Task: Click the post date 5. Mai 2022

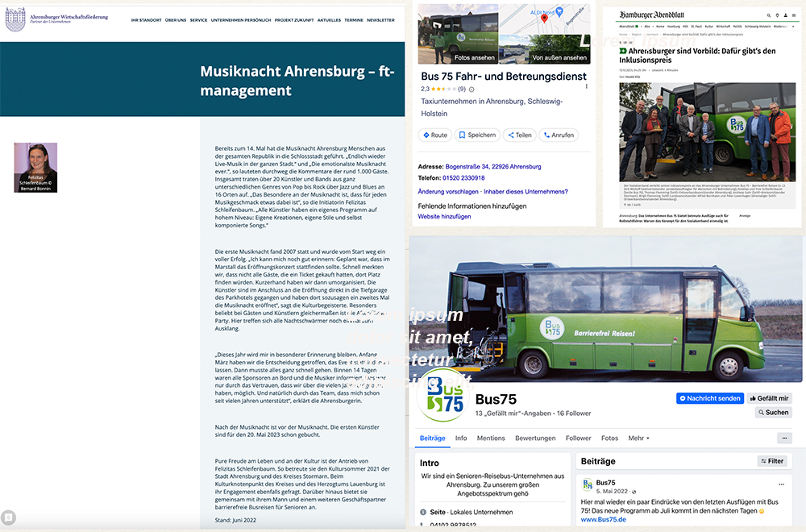Action: tap(612, 492)
